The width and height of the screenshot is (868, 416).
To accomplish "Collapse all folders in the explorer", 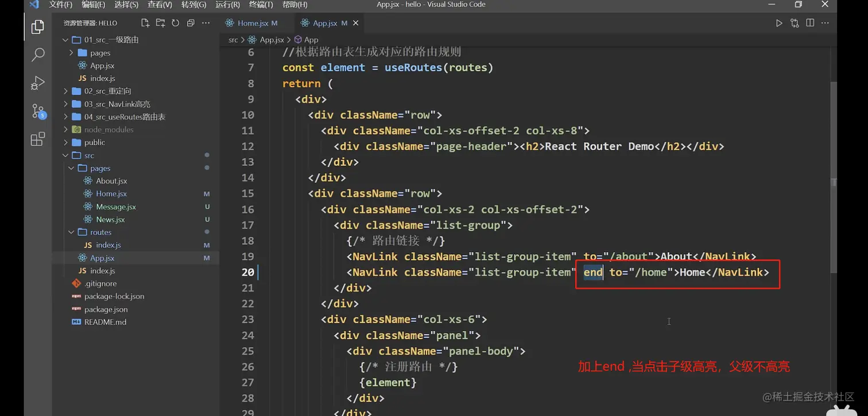I will pyautogui.click(x=191, y=23).
